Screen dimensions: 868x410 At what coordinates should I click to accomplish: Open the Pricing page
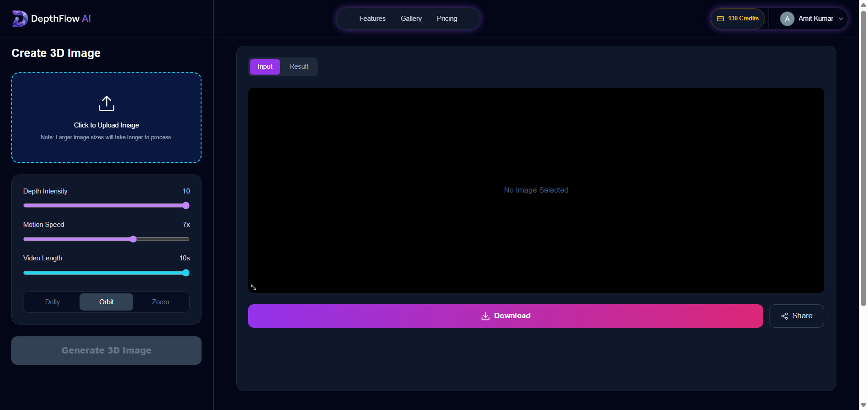(446, 19)
